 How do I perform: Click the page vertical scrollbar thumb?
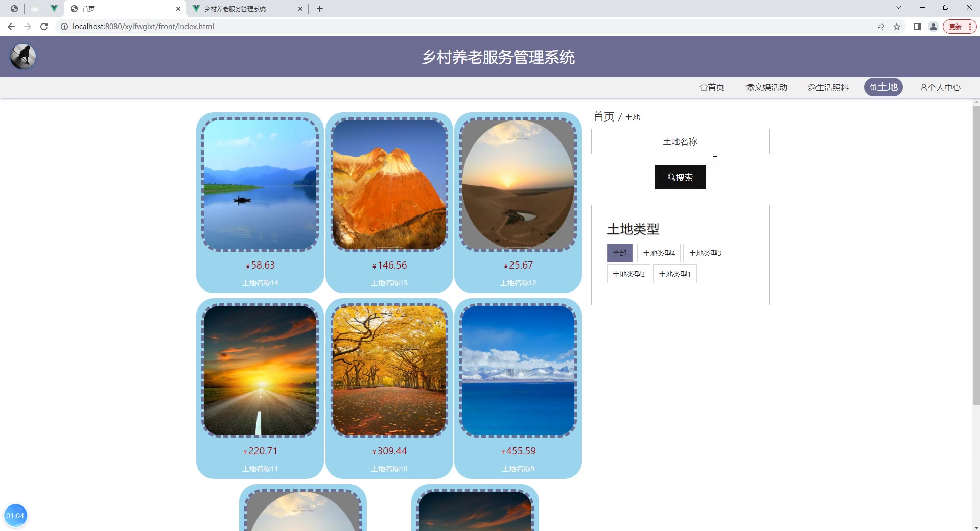pyautogui.click(x=976, y=256)
